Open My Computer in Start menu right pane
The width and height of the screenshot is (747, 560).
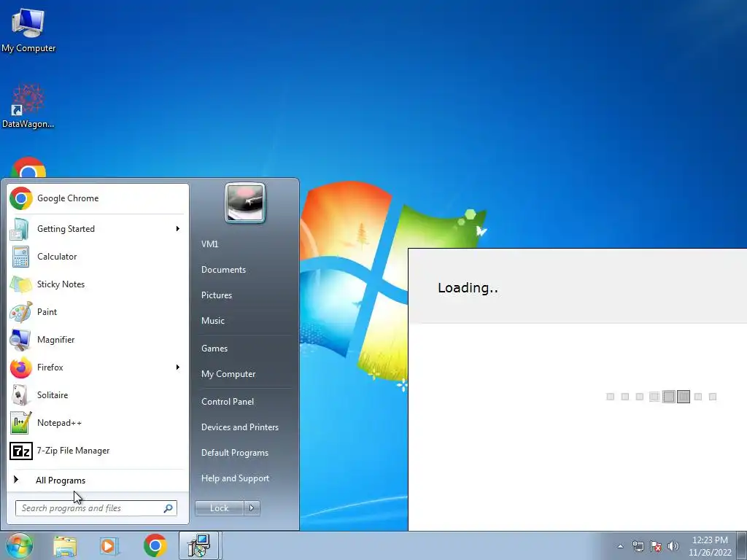pyautogui.click(x=228, y=374)
